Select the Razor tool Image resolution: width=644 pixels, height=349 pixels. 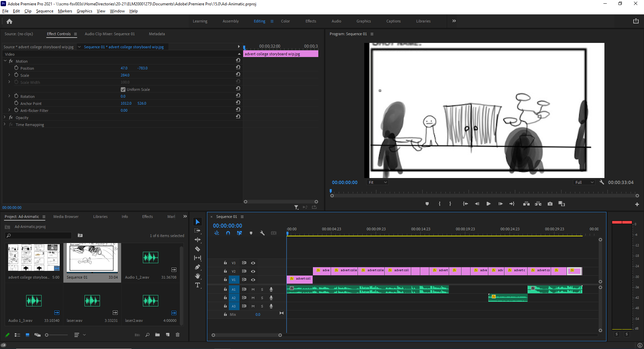click(198, 249)
